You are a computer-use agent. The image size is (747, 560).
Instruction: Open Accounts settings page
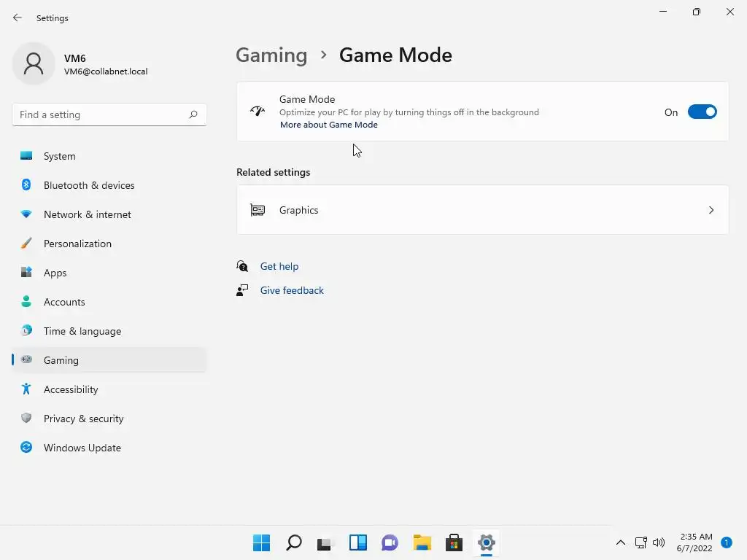[109, 301]
